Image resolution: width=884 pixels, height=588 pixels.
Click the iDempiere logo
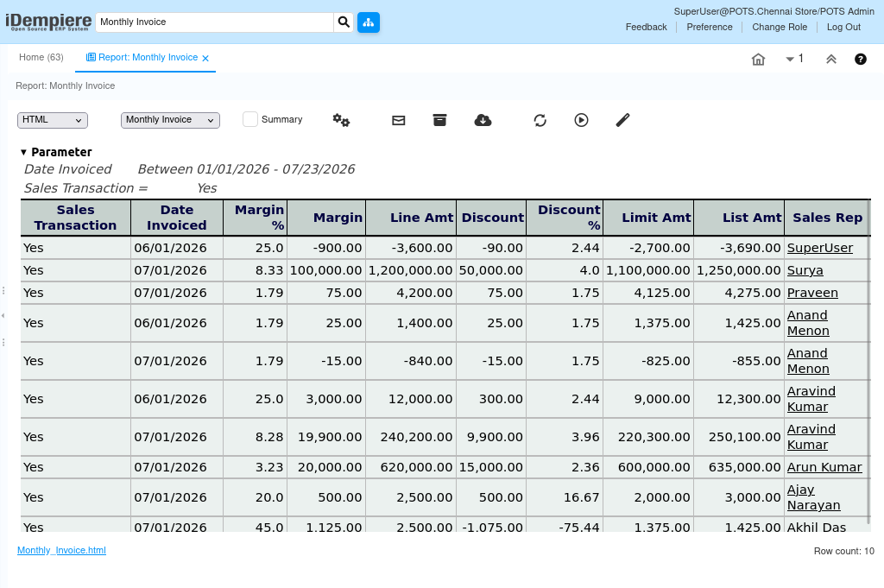48,22
